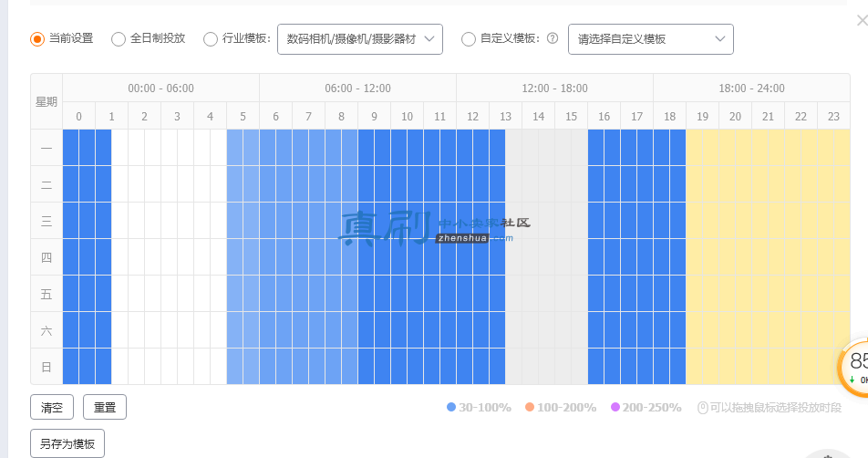Select Tuesday's first half-hour cell at hour 14
This screenshot has width=868, height=458.
coord(531,184)
